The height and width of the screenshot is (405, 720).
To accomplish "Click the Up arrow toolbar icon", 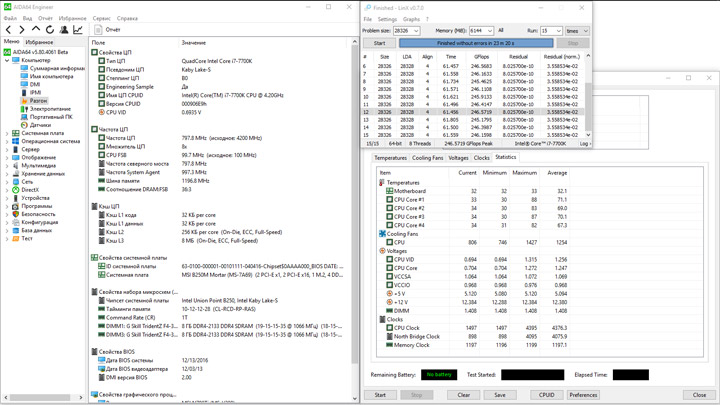I will click(x=37, y=30).
